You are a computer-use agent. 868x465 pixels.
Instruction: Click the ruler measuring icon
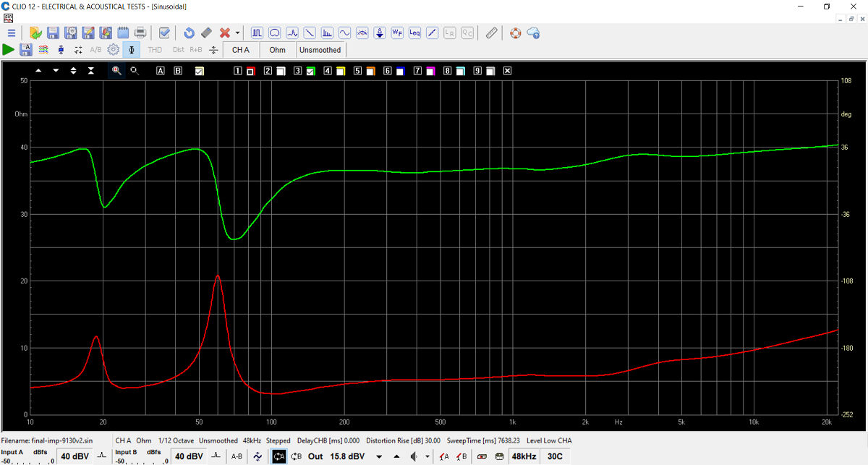coord(491,33)
